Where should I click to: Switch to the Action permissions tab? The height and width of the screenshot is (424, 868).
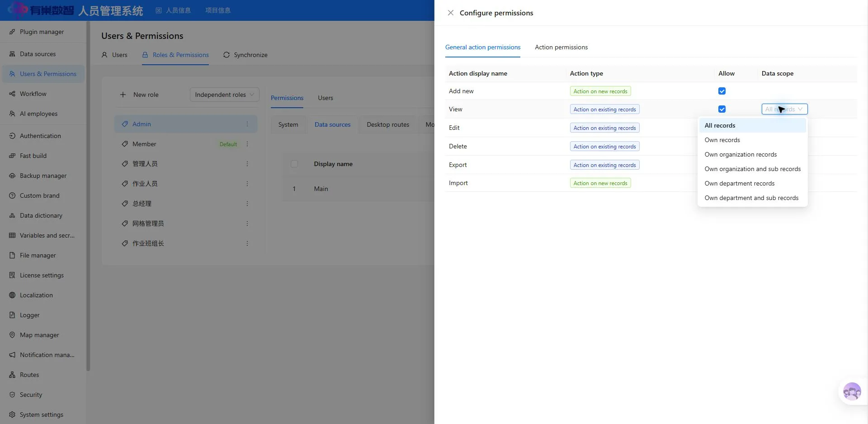561,47
